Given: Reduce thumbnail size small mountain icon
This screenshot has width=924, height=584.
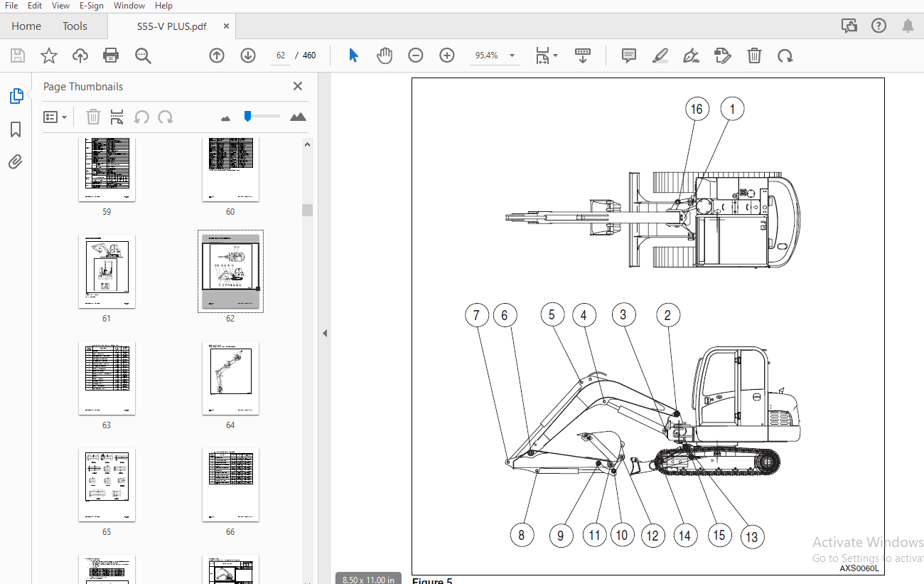Looking at the screenshot, I should (x=226, y=118).
